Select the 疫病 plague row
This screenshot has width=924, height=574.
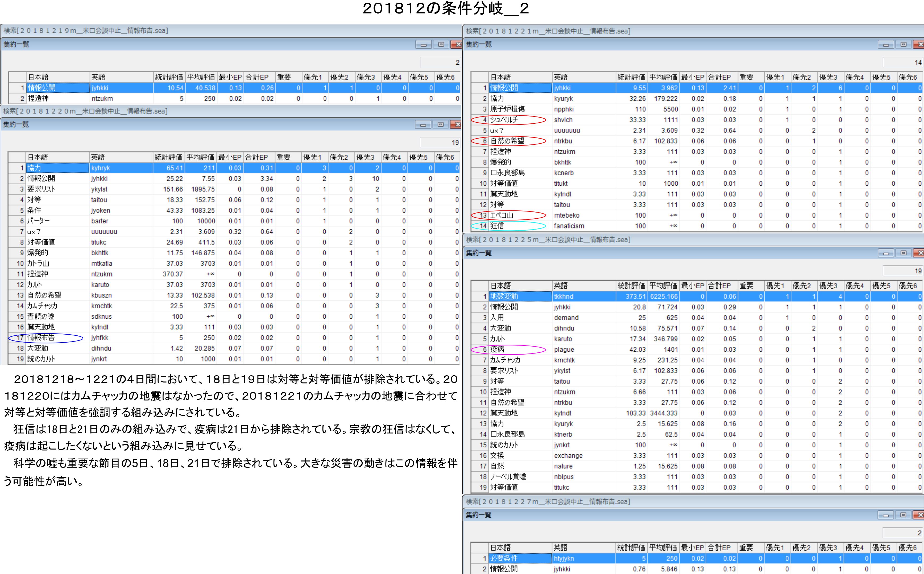pos(497,349)
